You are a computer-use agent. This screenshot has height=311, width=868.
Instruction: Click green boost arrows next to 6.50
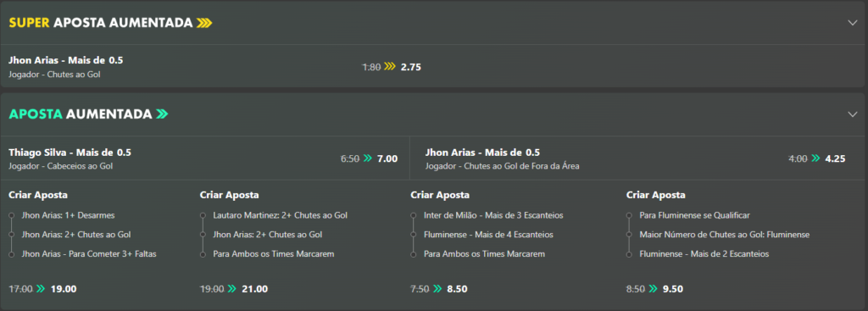tap(368, 158)
